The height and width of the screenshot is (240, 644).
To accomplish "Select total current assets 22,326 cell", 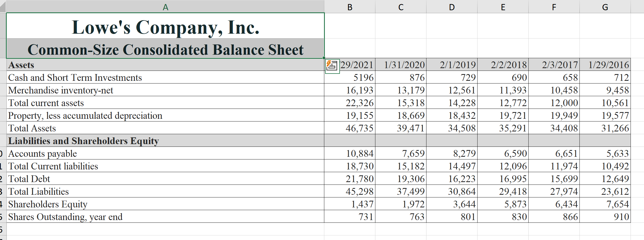I will click(x=350, y=103).
